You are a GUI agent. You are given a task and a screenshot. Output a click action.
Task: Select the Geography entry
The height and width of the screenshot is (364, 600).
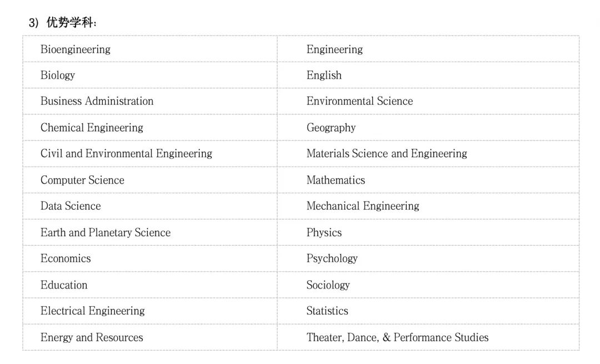click(x=331, y=128)
